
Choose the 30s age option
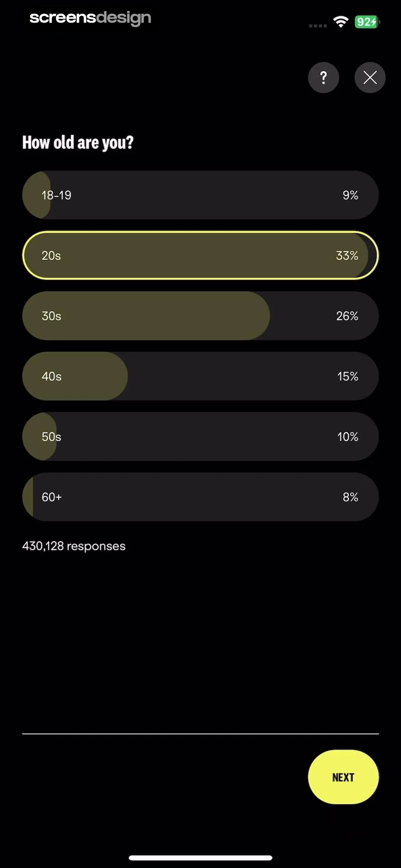click(200, 316)
